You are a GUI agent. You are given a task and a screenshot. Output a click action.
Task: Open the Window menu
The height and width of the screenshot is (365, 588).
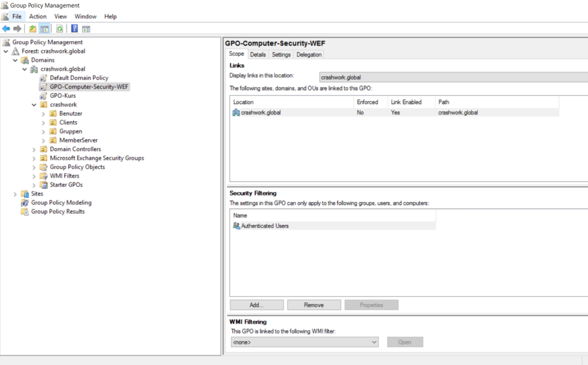(86, 17)
